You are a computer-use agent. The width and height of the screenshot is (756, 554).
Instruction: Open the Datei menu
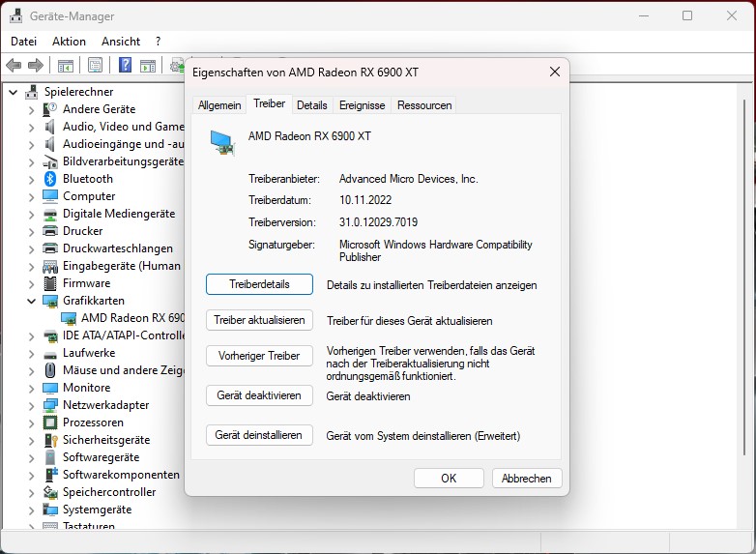pyautogui.click(x=23, y=42)
